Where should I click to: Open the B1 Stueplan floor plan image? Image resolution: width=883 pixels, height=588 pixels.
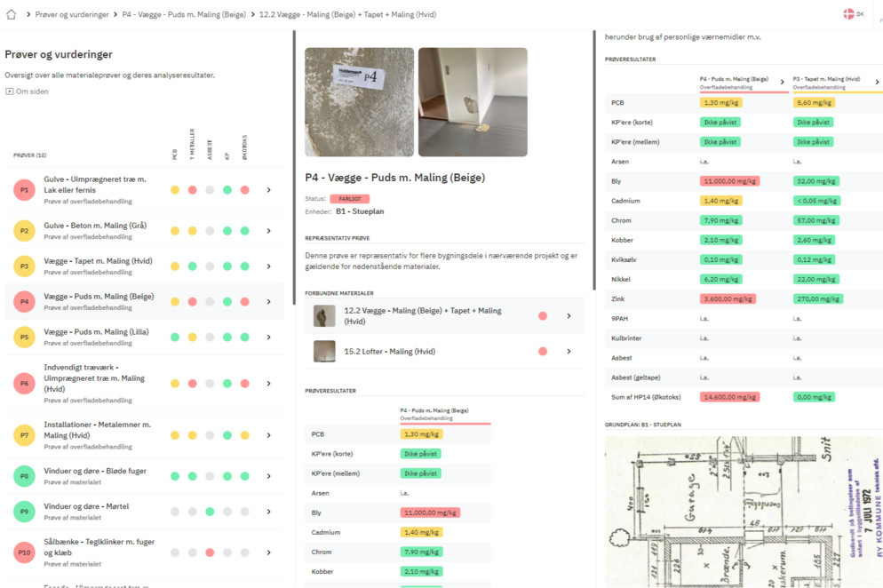(x=744, y=512)
